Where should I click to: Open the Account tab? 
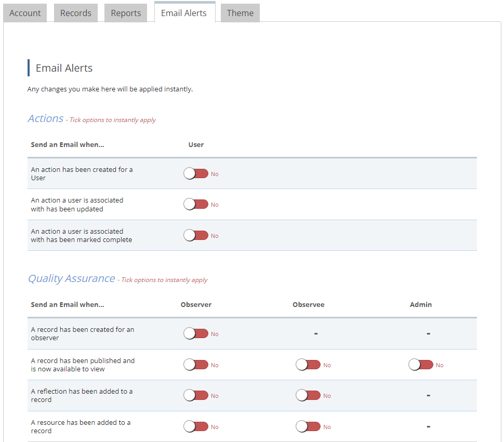[25, 13]
